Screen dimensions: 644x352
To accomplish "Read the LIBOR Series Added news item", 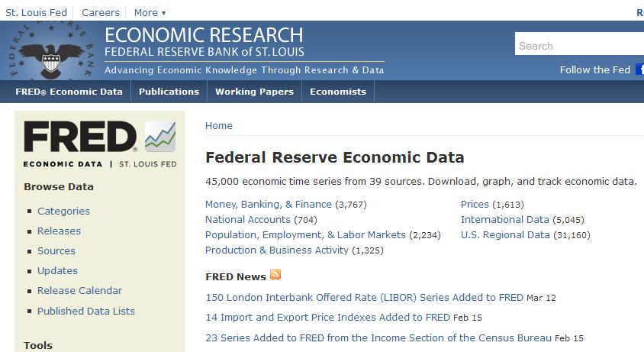I will point(364,297).
